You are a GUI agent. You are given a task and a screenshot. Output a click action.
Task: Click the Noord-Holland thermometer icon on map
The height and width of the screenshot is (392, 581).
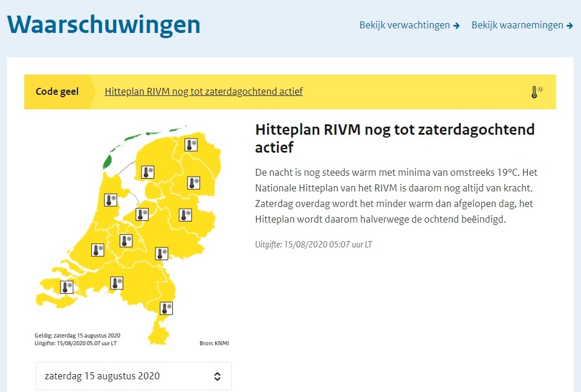pos(110,200)
